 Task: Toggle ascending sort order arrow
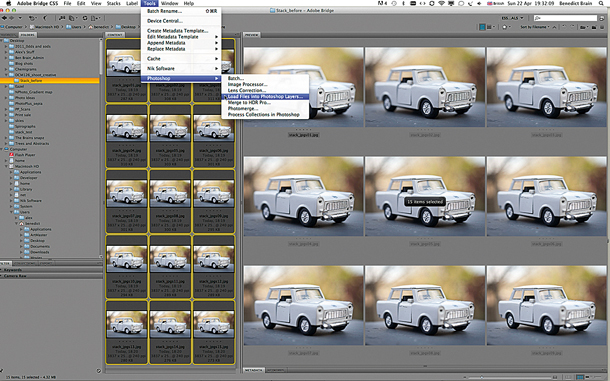point(554,27)
